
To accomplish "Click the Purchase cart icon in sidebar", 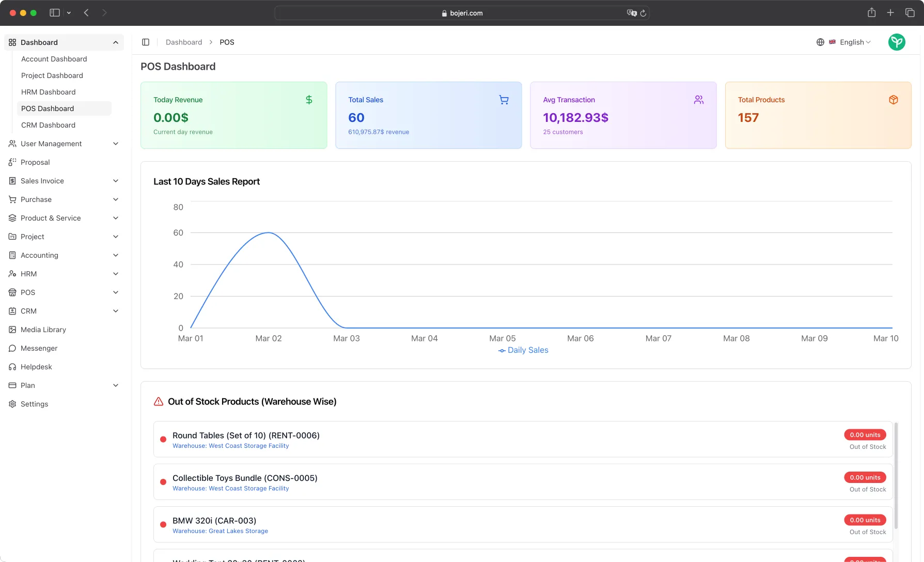I will tap(12, 199).
